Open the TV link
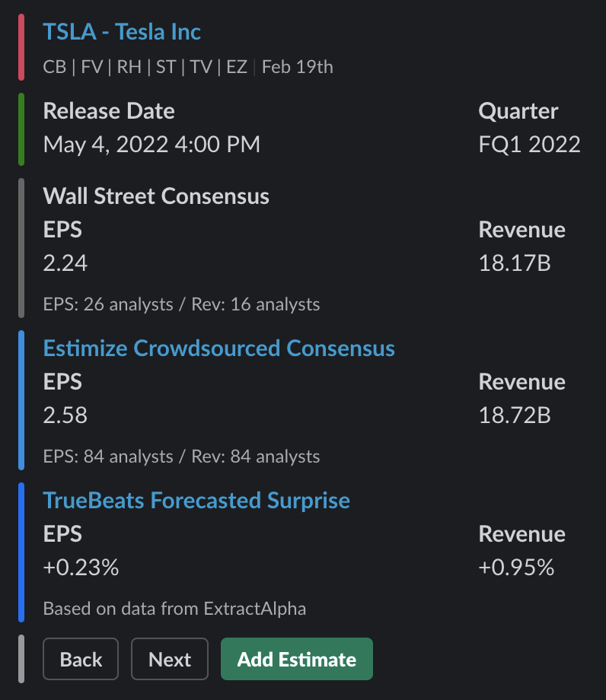This screenshot has width=606, height=700. (x=201, y=67)
